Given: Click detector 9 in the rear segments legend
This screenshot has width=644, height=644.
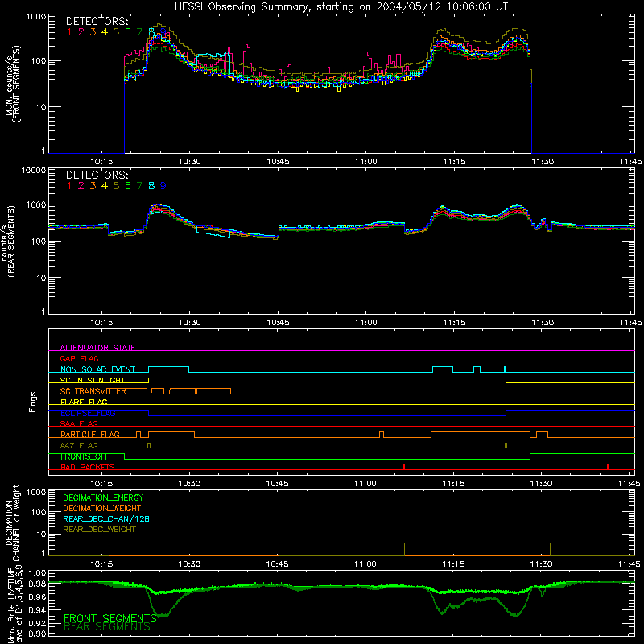Looking at the screenshot, I should click(163, 186).
